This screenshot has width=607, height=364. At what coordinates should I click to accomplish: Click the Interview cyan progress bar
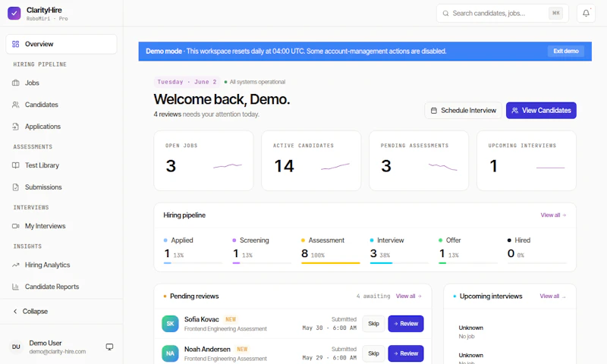click(382, 263)
